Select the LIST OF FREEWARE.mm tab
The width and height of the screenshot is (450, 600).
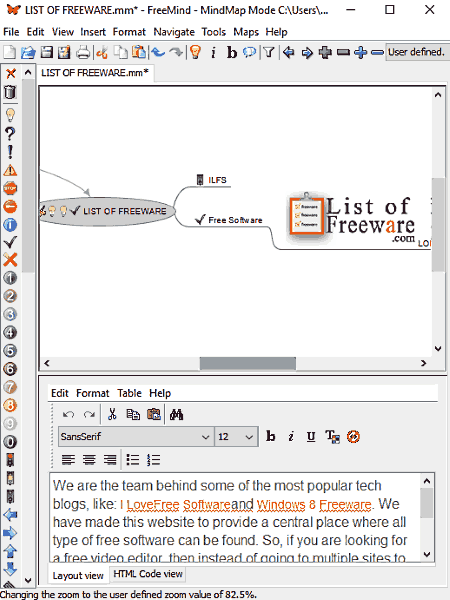point(95,73)
